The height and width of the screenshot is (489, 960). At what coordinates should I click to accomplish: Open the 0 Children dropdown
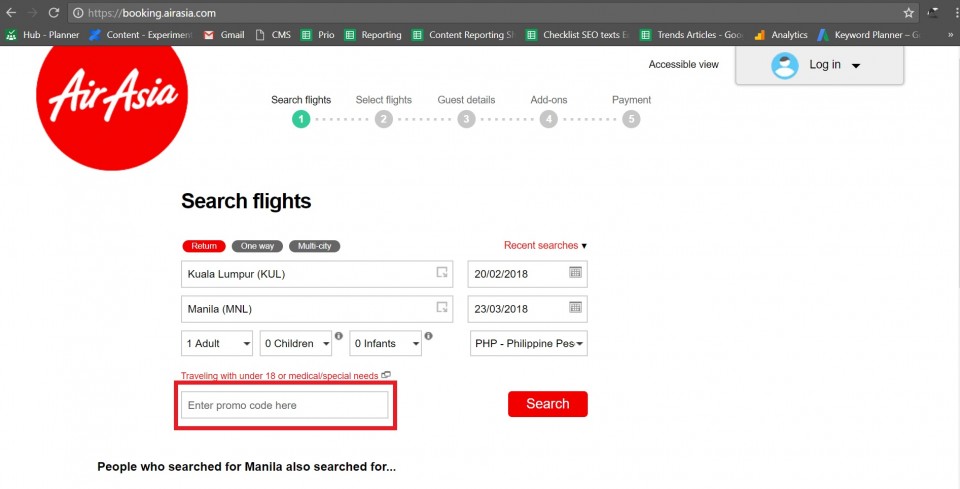[296, 343]
